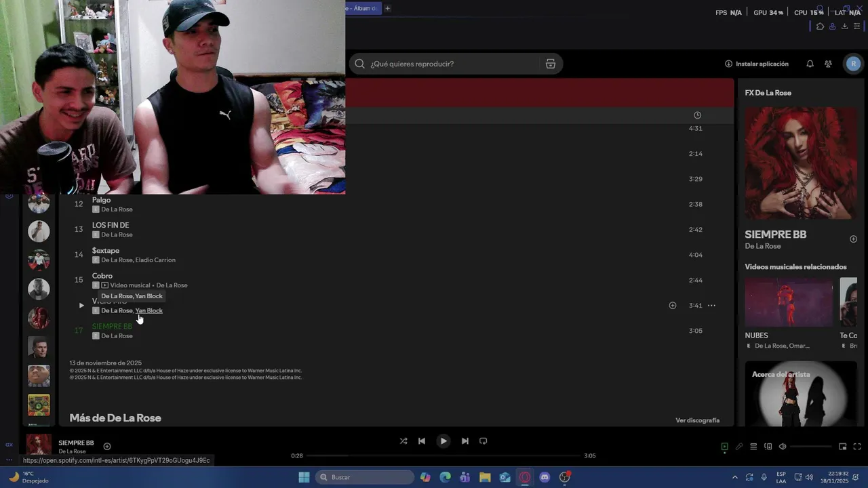The image size is (868, 488).
Task: Click the duration clock column header
Action: (697, 115)
